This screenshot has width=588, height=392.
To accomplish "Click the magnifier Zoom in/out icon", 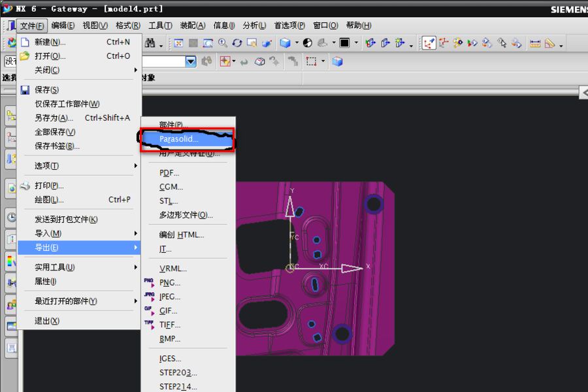I will click(x=223, y=43).
